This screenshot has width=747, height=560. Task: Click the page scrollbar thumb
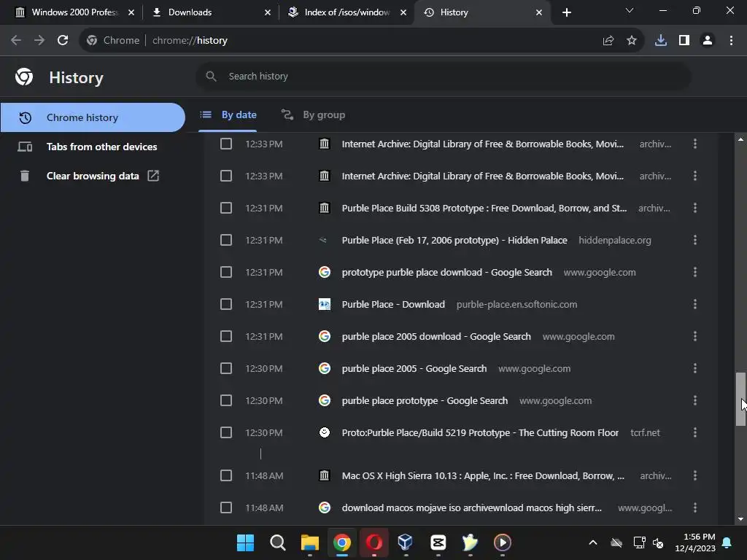coord(740,399)
